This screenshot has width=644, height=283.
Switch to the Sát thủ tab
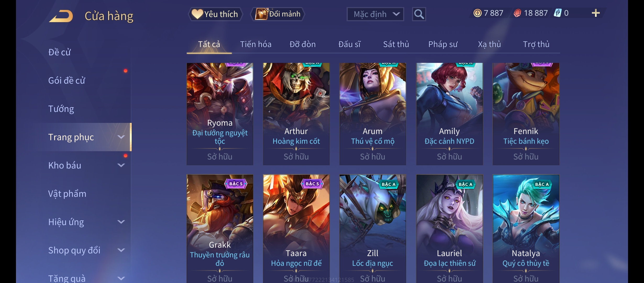point(396,44)
